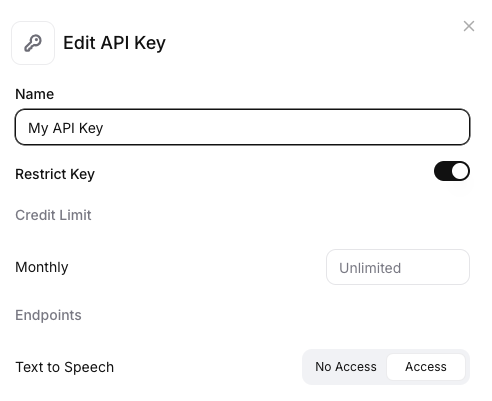
Task: Click the Monthly label
Action: (x=42, y=267)
